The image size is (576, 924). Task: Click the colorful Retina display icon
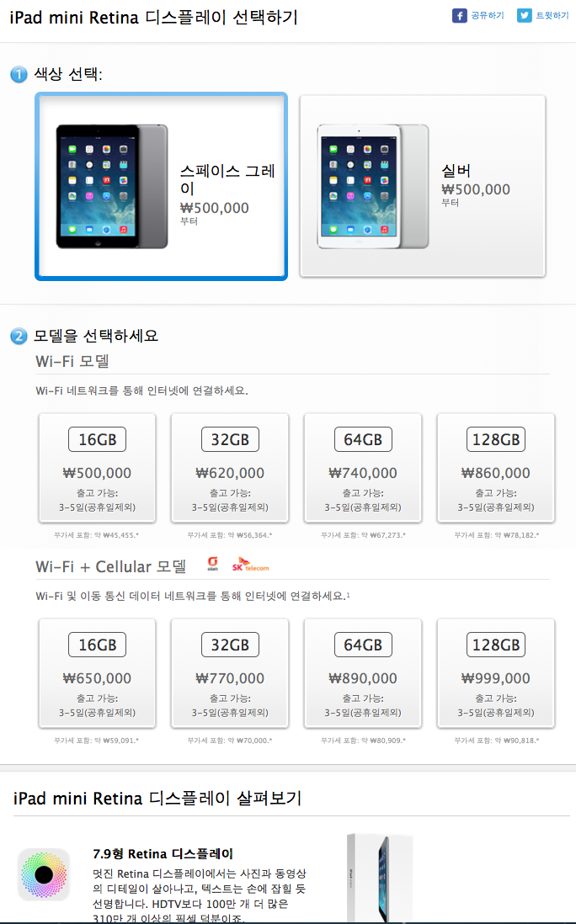point(44,874)
